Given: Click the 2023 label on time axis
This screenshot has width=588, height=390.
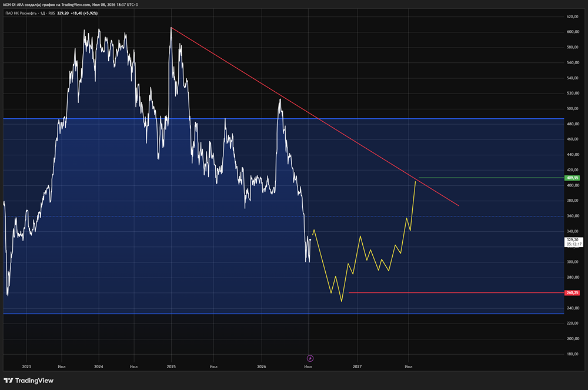Looking at the screenshot, I should pos(26,366).
